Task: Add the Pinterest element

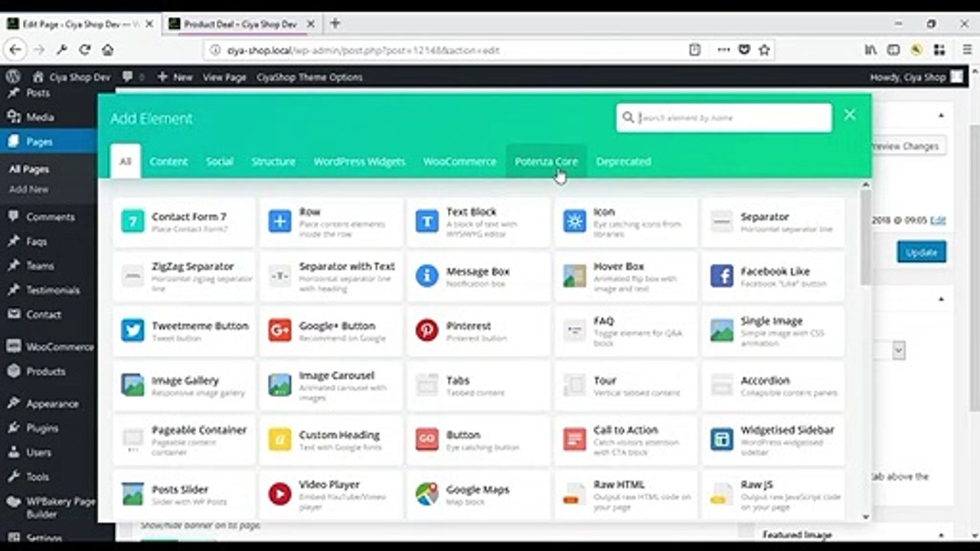Action: [x=478, y=331]
